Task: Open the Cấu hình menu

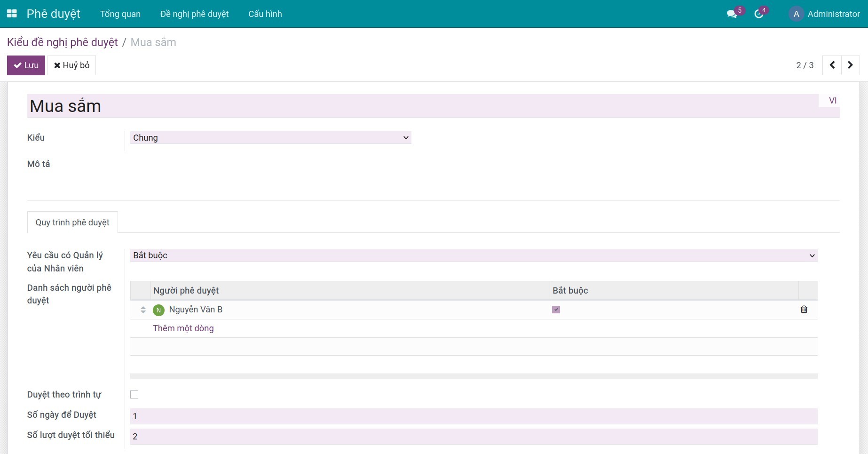Action: (265, 14)
